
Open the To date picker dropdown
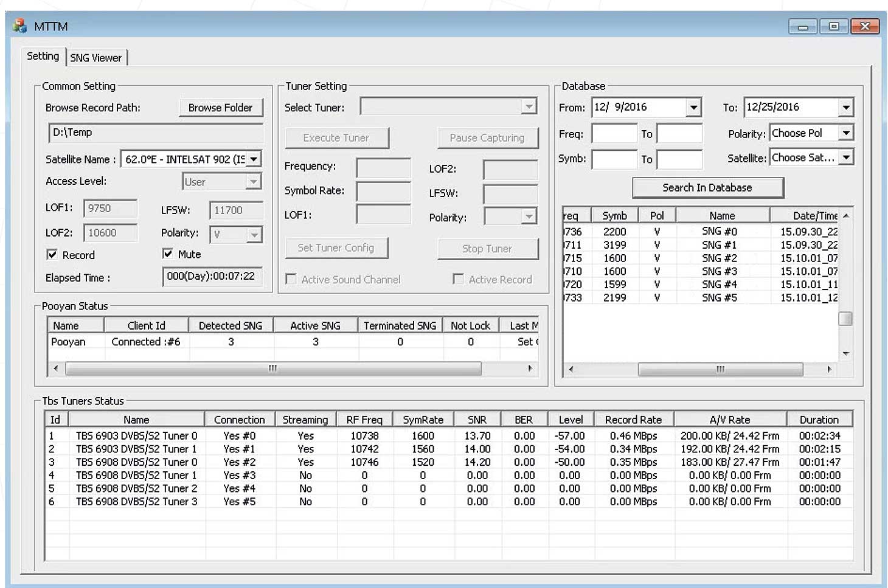tap(846, 108)
